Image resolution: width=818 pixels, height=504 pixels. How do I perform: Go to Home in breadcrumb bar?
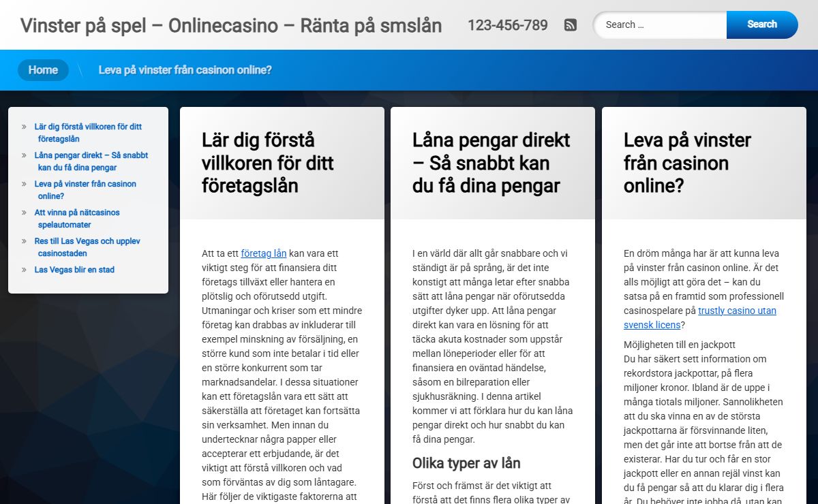[x=43, y=70]
